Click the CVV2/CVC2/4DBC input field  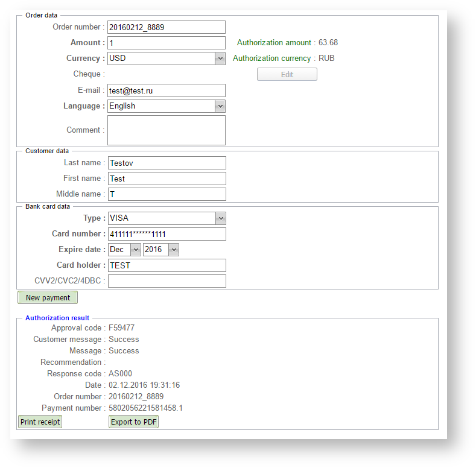click(167, 281)
